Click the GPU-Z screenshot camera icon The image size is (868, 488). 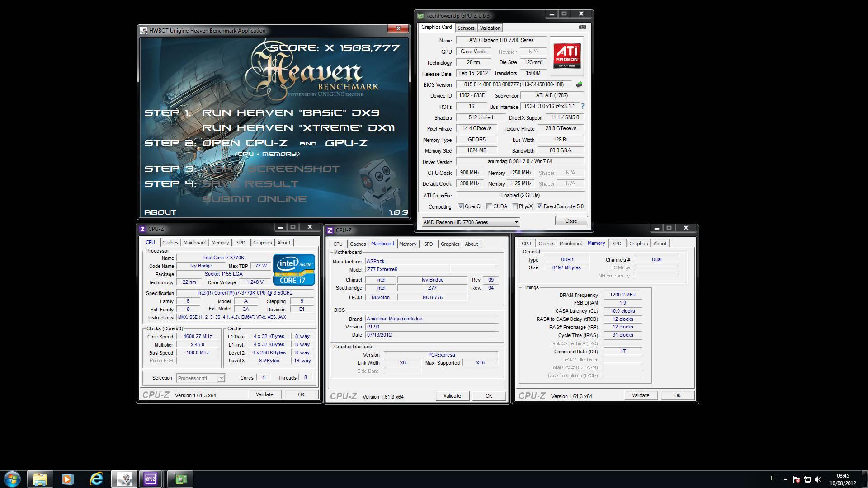click(x=583, y=27)
